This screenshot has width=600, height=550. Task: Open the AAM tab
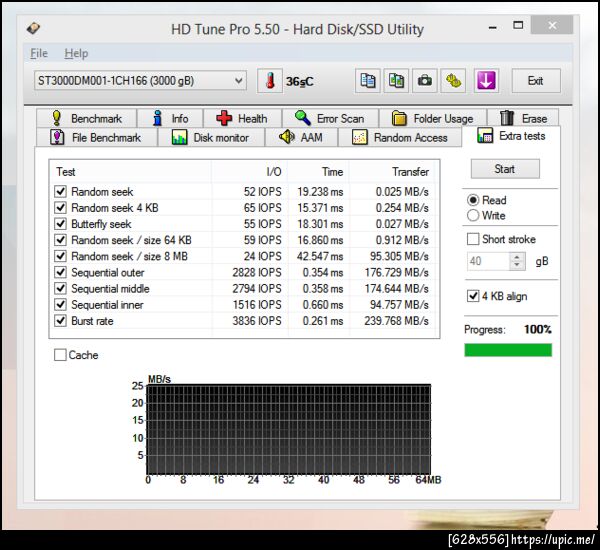click(x=302, y=137)
